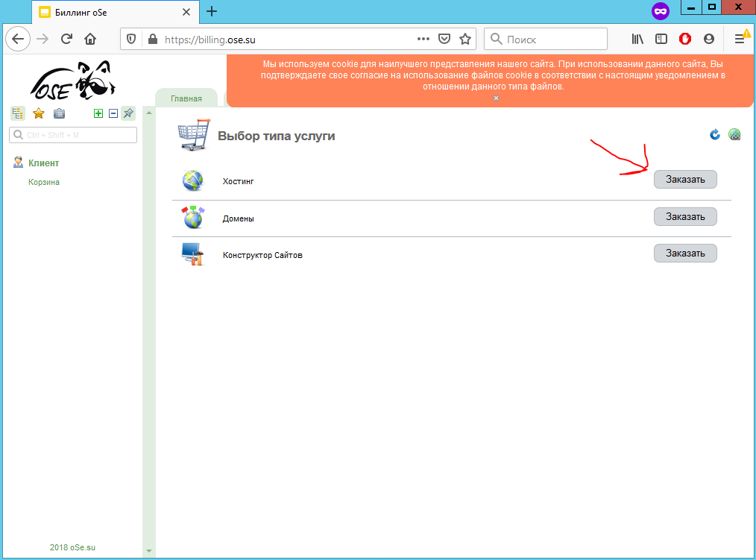This screenshot has height=560, width=756.
Task: Show site security padlock info
Action: 153,39
